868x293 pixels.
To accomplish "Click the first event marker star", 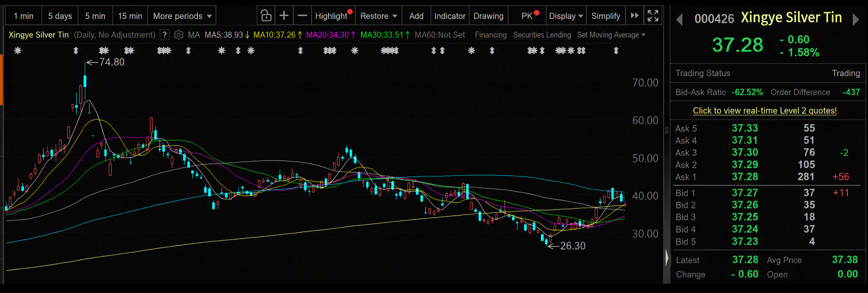I will click(18, 50).
